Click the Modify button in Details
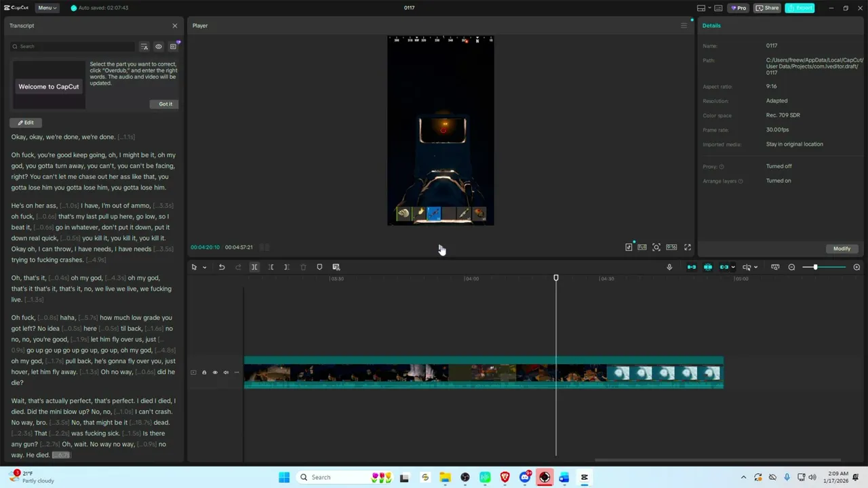This screenshot has height=488, width=868. pos(842,249)
